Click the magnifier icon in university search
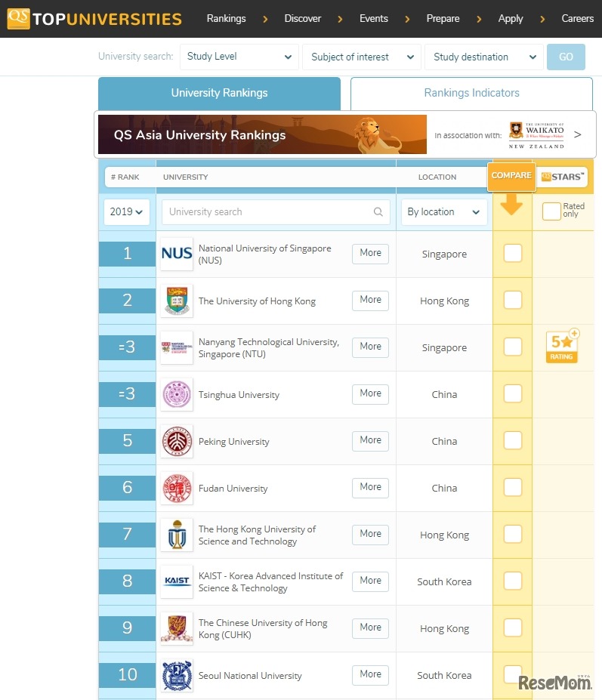Screen dimensions: 602x700 tap(378, 211)
